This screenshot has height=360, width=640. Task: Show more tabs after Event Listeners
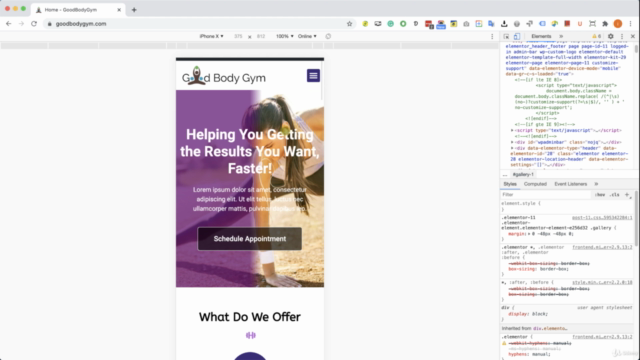click(596, 184)
